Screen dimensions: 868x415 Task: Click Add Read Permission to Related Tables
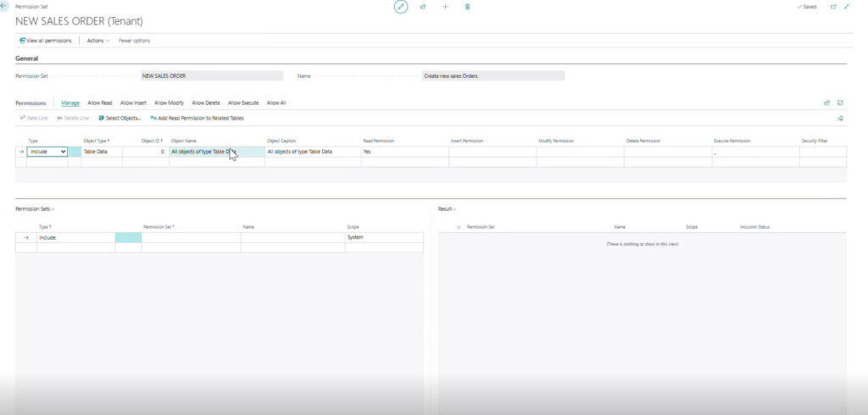point(197,118)
